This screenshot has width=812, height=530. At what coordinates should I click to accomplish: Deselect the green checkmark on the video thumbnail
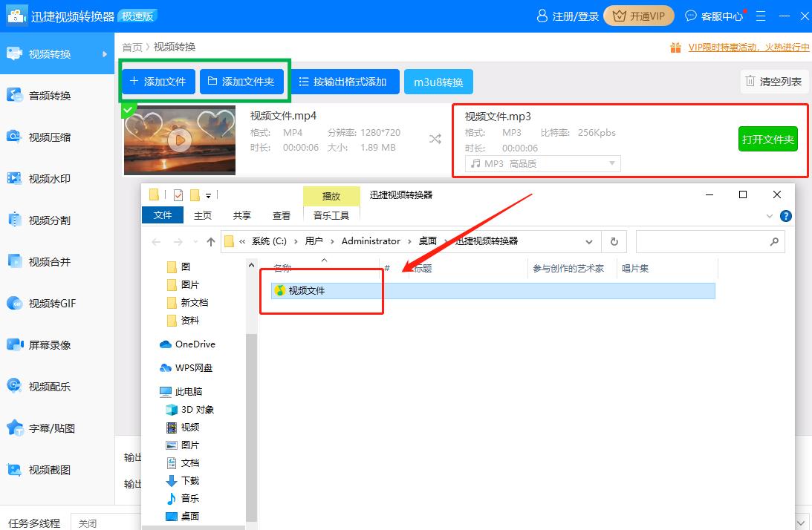(129, 109)
